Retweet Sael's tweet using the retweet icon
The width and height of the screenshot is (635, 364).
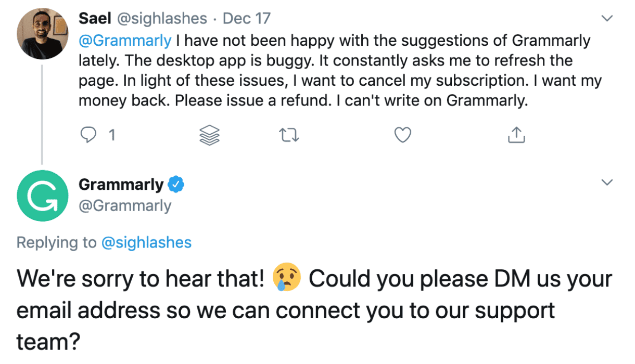point(288,135)
